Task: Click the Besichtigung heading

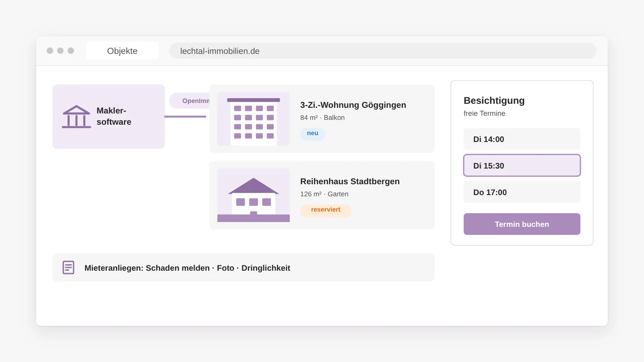Action: click(x=494, y=101)
